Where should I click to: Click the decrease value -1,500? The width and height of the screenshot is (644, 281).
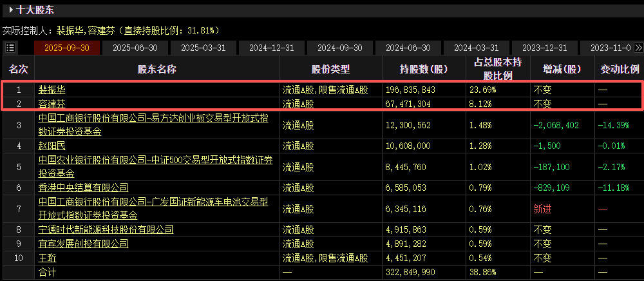tap(547, 146)
